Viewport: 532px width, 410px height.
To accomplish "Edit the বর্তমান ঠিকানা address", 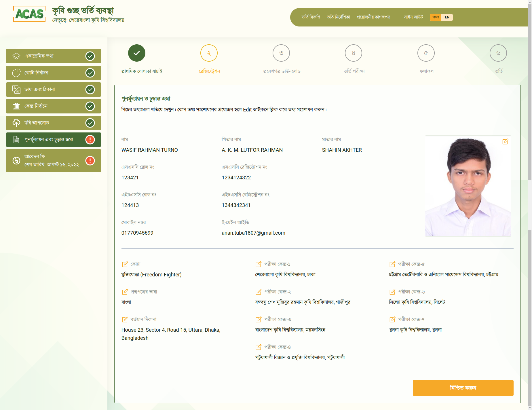I will (x=125, y=319).
